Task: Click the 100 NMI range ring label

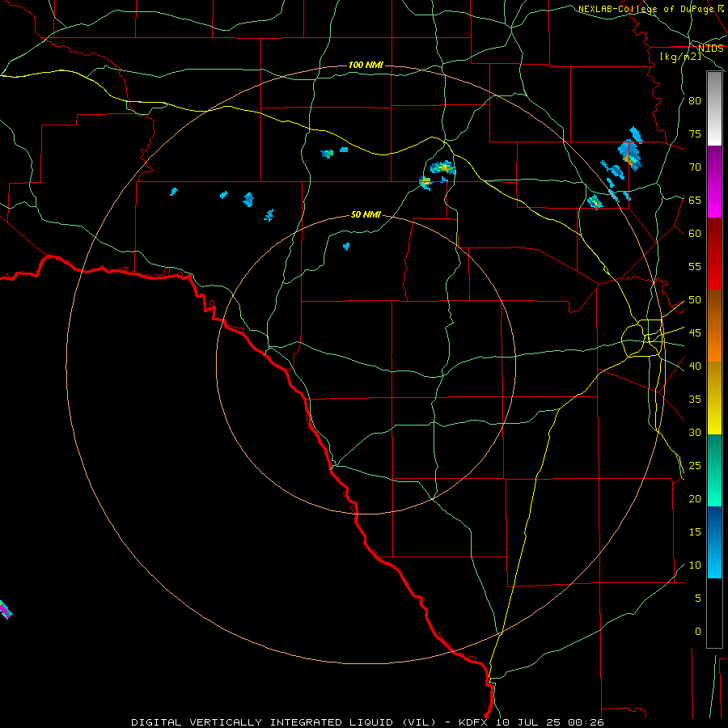Action: [x=366, y=65]
